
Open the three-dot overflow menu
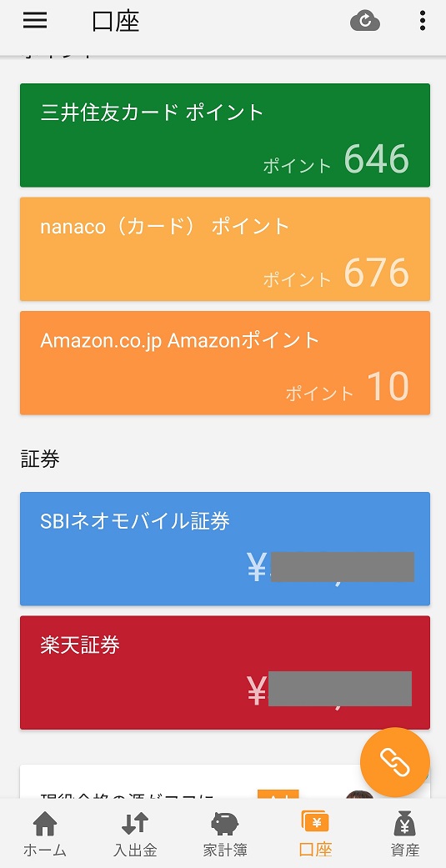click(422, 21)
